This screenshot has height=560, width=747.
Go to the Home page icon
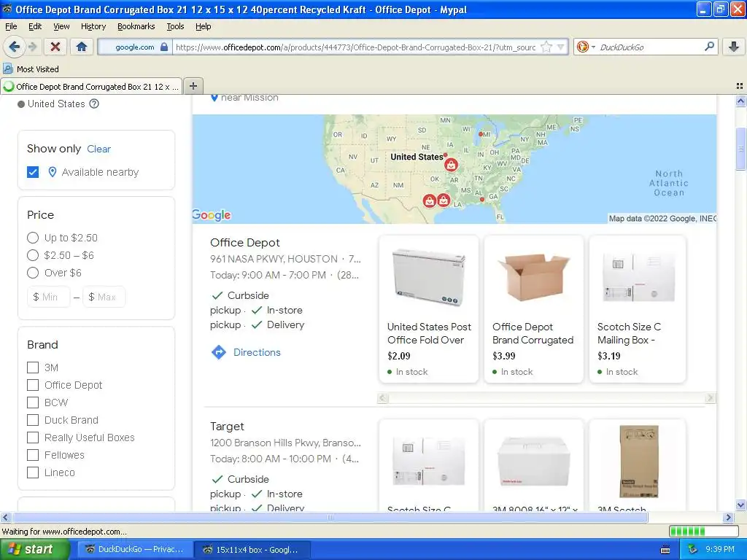coord(82,47)
